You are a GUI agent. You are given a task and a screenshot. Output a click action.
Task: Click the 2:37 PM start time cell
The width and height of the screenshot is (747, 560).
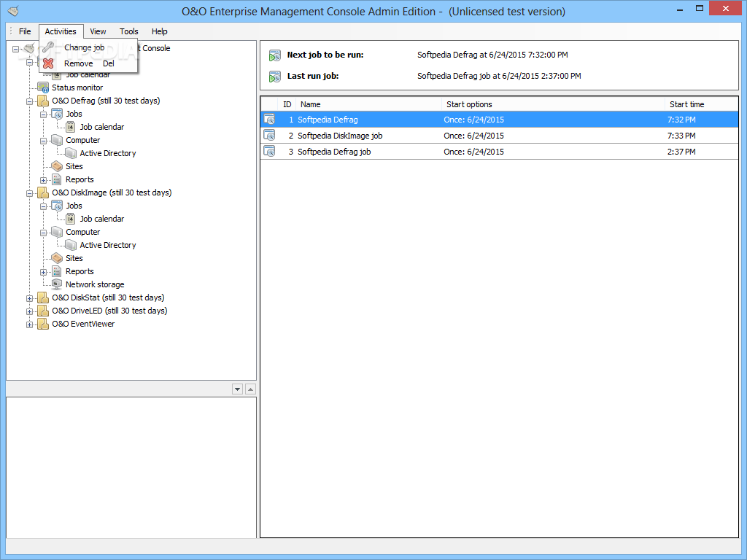click(x=681, y=152)
